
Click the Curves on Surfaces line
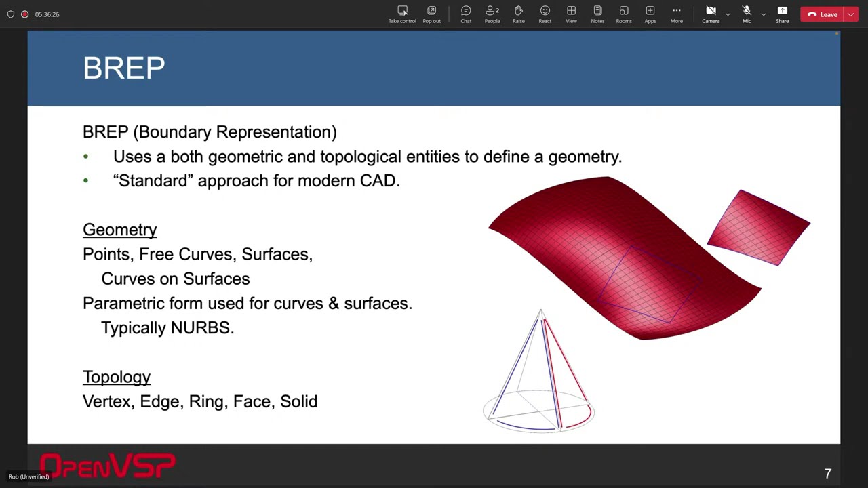[x=176, y=279]
